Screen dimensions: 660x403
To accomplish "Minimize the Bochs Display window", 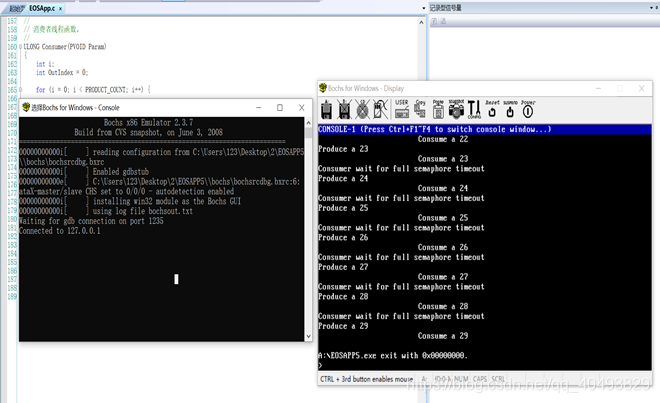I will click(x=598, y=88).
